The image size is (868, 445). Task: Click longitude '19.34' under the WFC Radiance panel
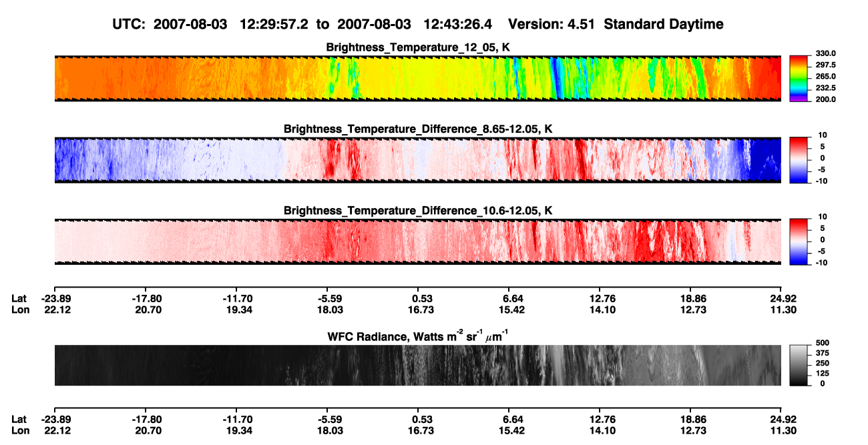[240, 430]
